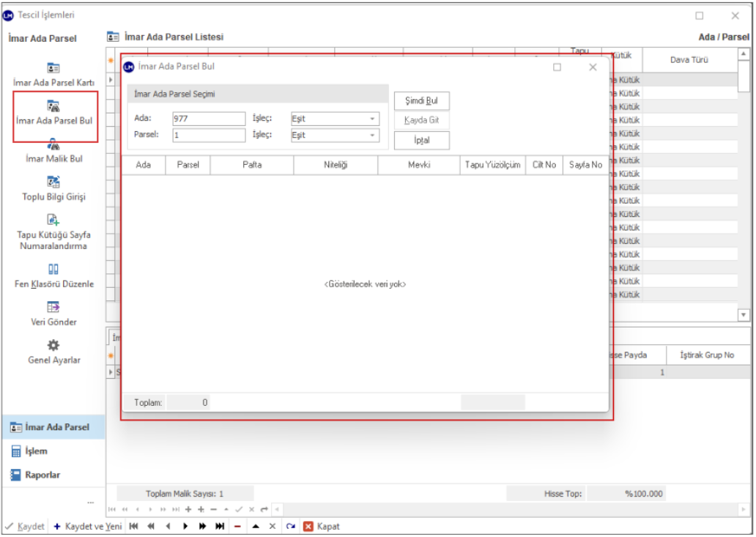
Task: Expand the Ada İşleç dropdown
Action: [372, 119]
